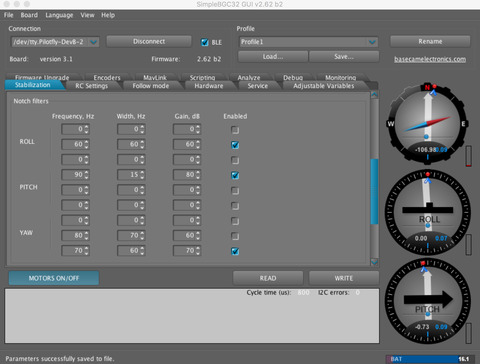Toggle the BLE checkbox
Viewport: 480px width, 364px height.
tap(205, 42)
